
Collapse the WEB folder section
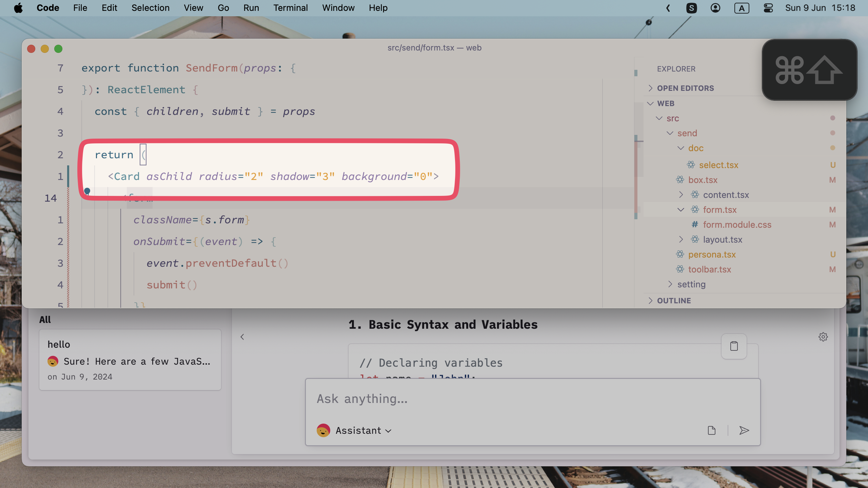pyautogui.click(x=650, y=103)
